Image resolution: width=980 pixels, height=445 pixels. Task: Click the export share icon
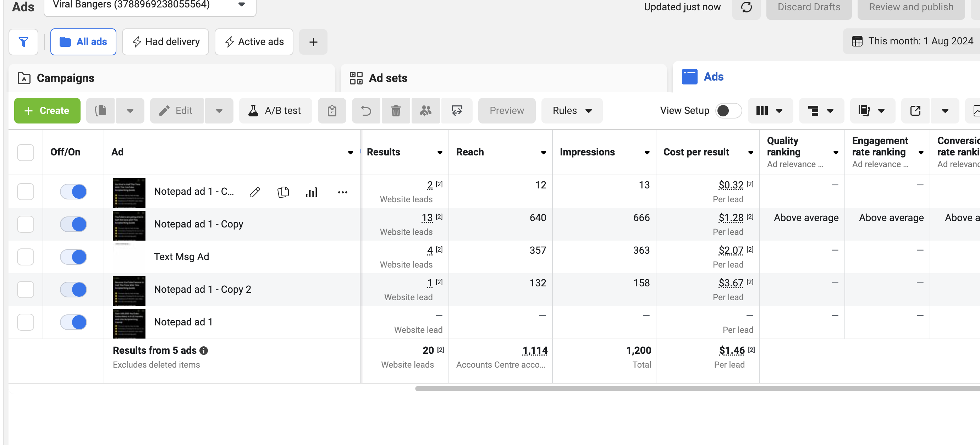(x=915, y=111)
